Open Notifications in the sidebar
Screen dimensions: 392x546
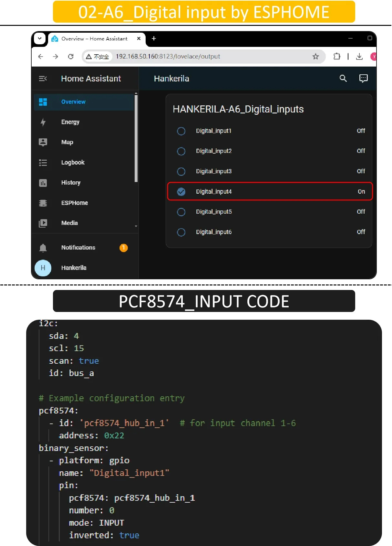84,248
